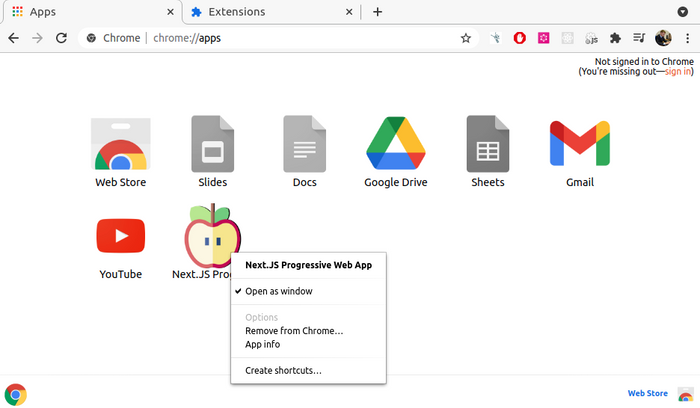The width and height of the screenshot is (700, 408).
Task: Go back with the back arrow
Action: coord(13,38)
